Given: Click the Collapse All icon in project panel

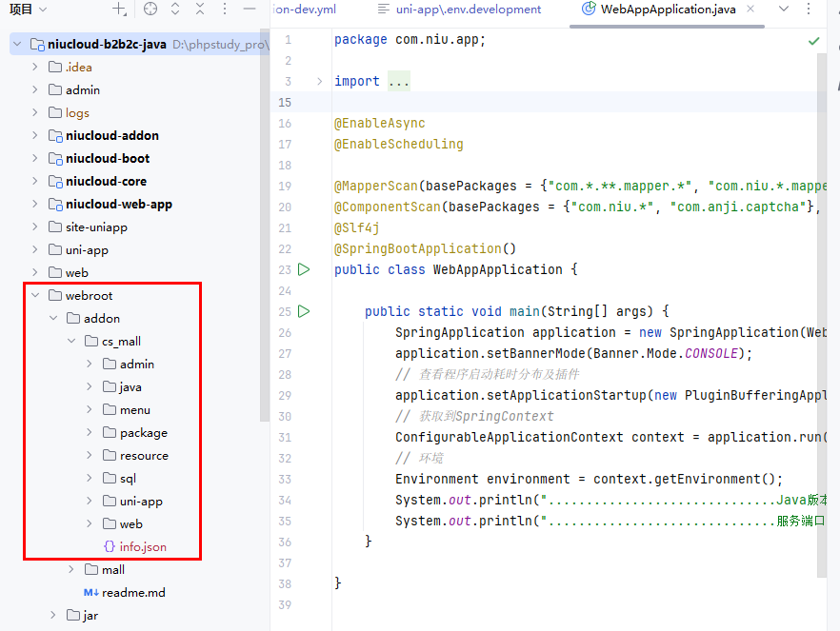Looking at the screenshot, I should (199, 10).
